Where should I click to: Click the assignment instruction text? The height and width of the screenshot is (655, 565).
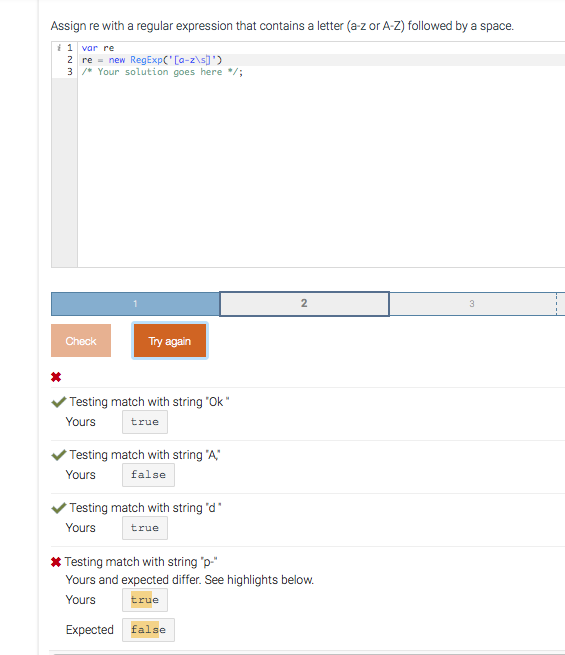282,26
